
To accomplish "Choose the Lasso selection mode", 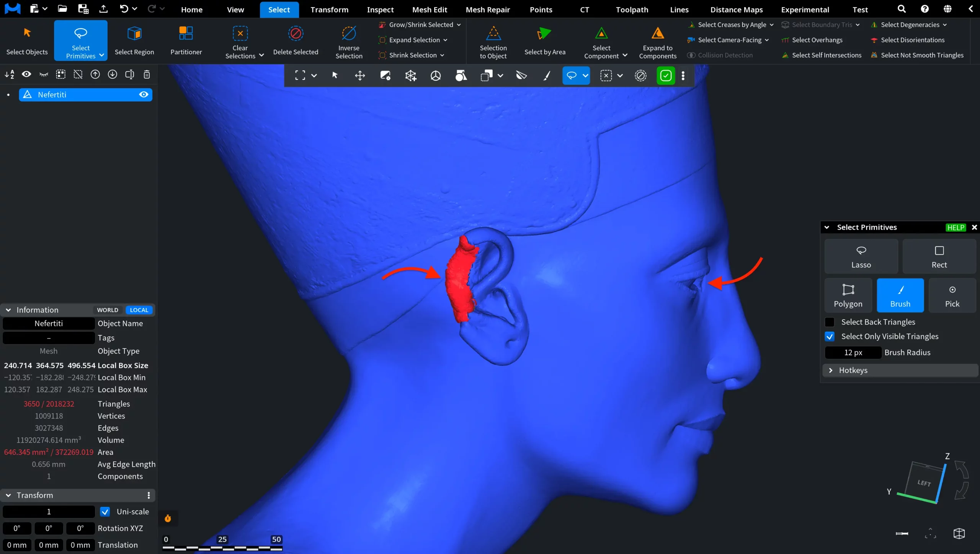I will (861, 256).
